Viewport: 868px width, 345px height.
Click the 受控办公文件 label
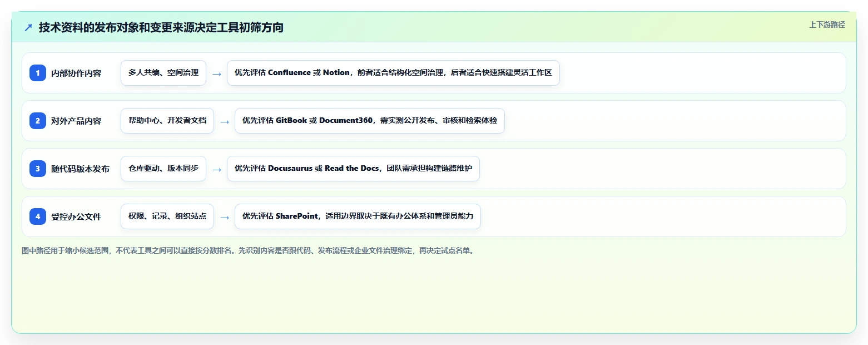click(x=76, y=216)
